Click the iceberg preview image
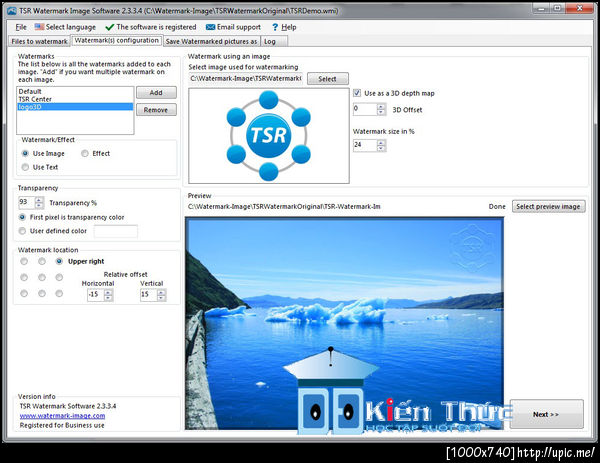The height and width of the screenshot is (463, 600). [x=344, y=323]
